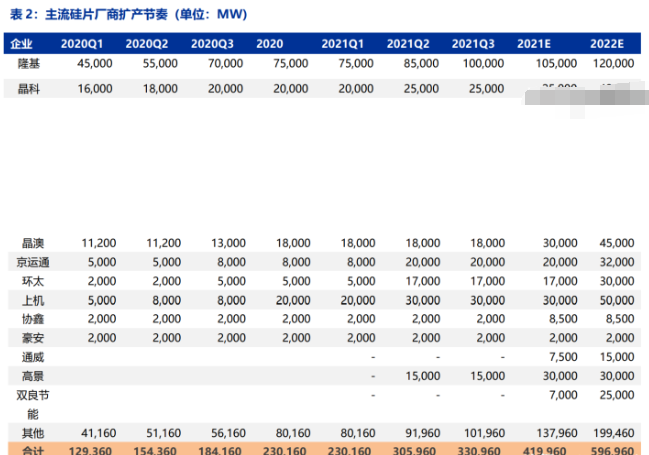Select 环太 2021Q2 value 17,000

point(423,281)
